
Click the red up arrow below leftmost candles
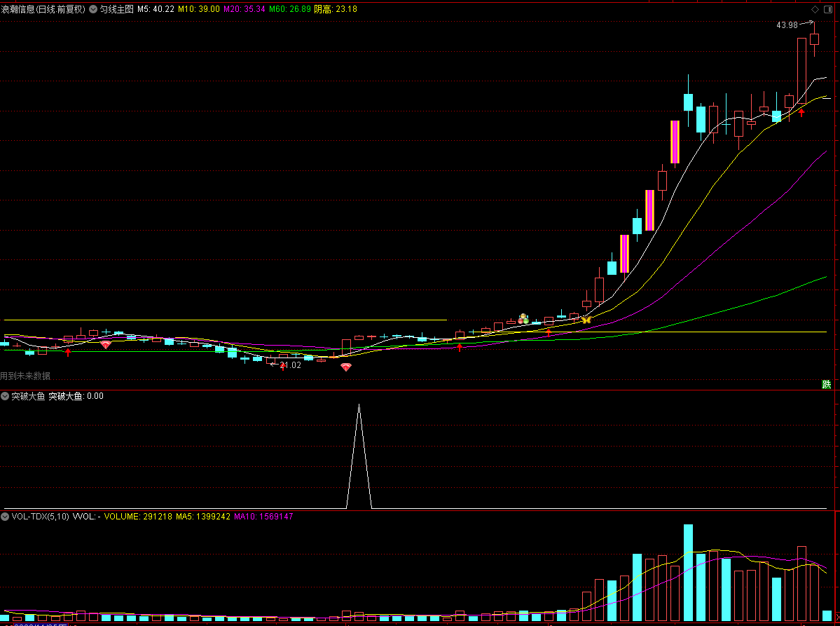coord(68,352)
